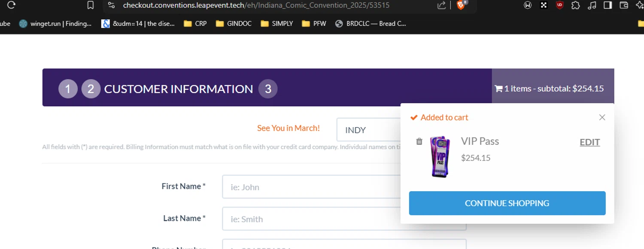Open the Leo AI sparkle icon
The image size is (644, 249).
tap(639, 5)
